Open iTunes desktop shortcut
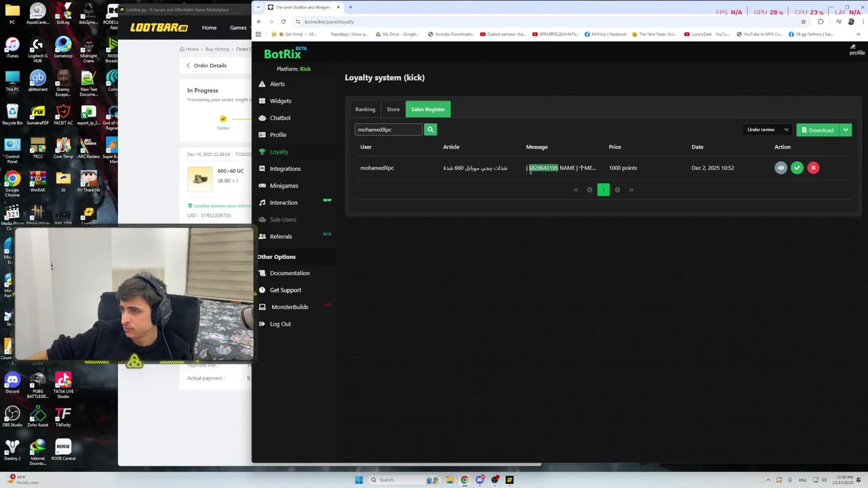 [x=12, y=49]
